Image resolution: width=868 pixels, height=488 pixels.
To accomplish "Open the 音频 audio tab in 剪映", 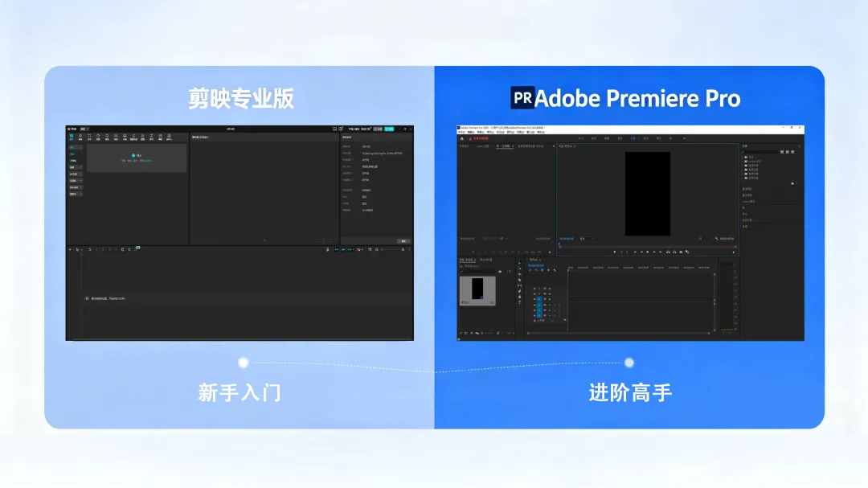I will point(80,137).
